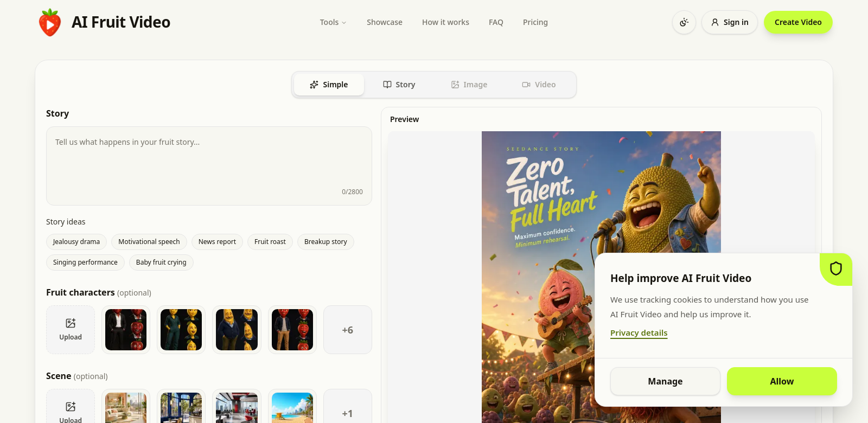Select the strawberry in black suit character

tap(126, 330)
